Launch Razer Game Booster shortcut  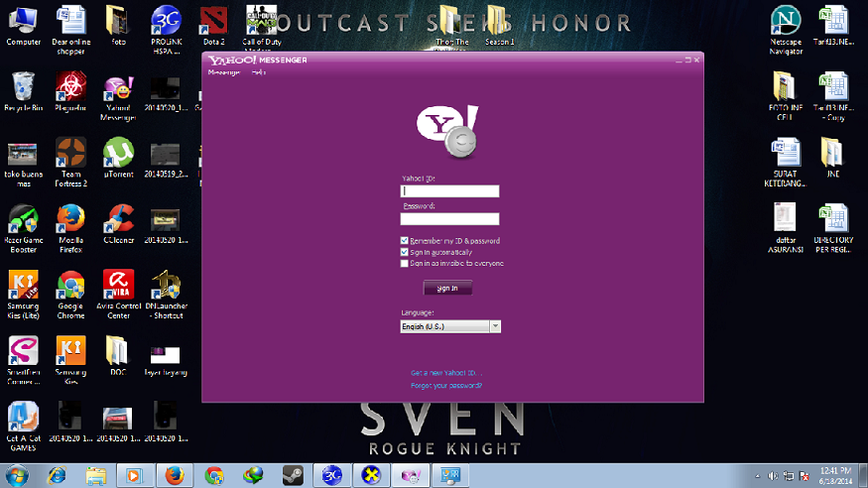point(23,228)
